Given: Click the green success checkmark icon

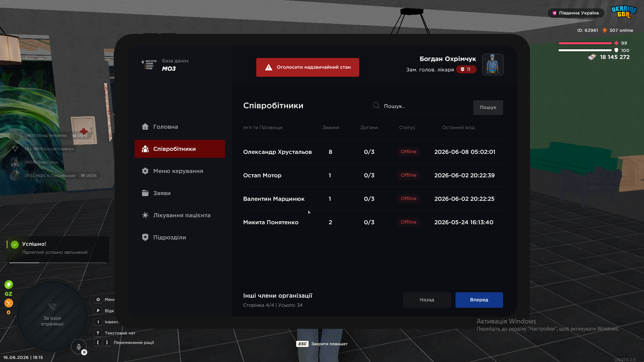Looking at the screenshot, I should [15, 244].
